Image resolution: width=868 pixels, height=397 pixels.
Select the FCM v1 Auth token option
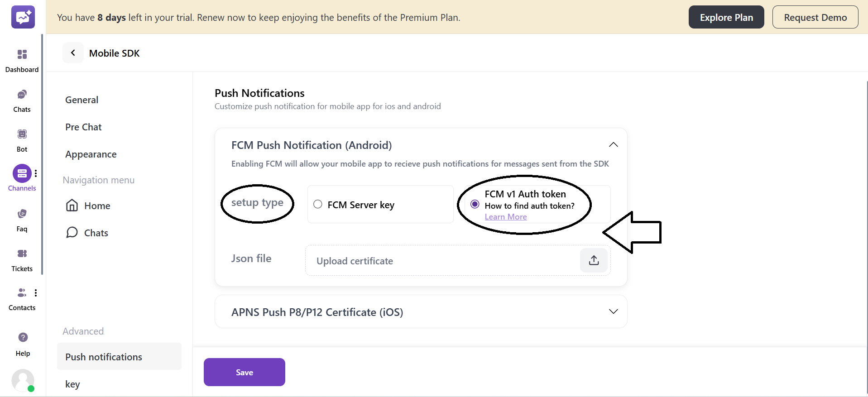click(x=475, y=204)
